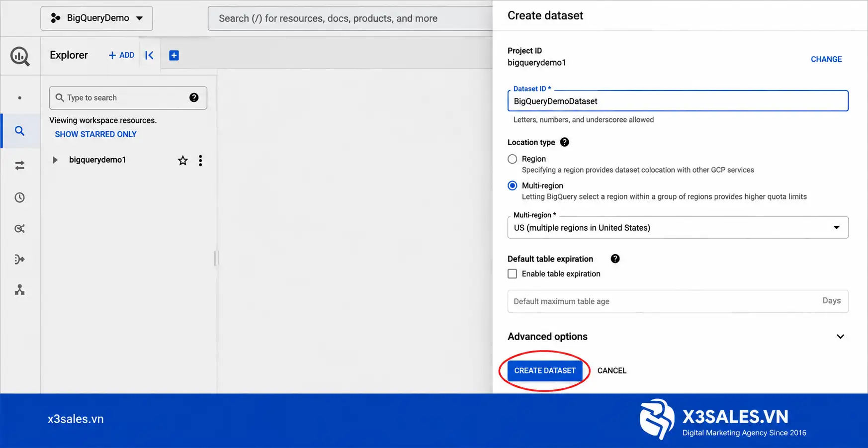Click Default table expiration help icon

(x=615, y=259)
